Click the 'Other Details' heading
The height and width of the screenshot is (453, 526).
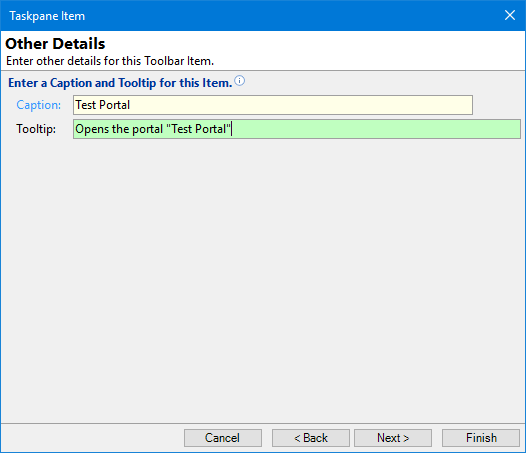[55, 44]
